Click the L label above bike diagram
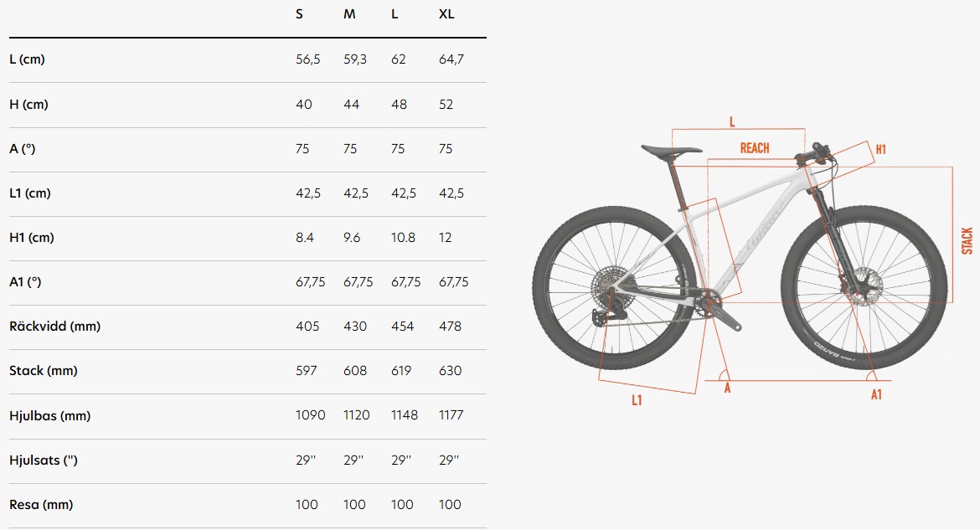 tap(732, 122)
